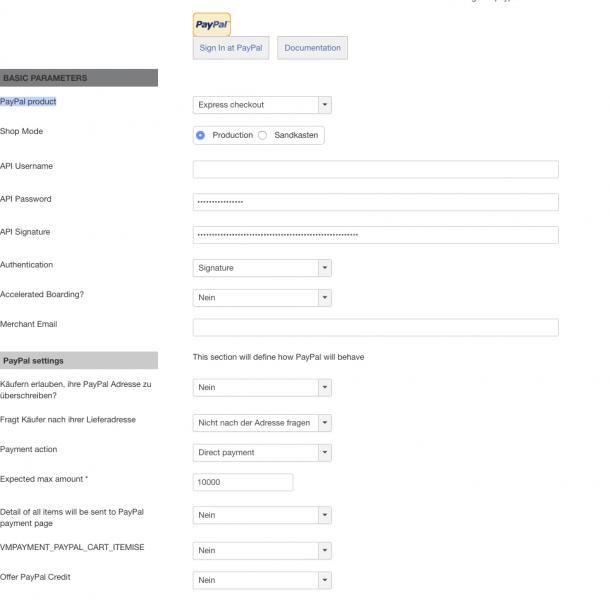
Task: Open the Documentation button
Action: pos(312,48)
